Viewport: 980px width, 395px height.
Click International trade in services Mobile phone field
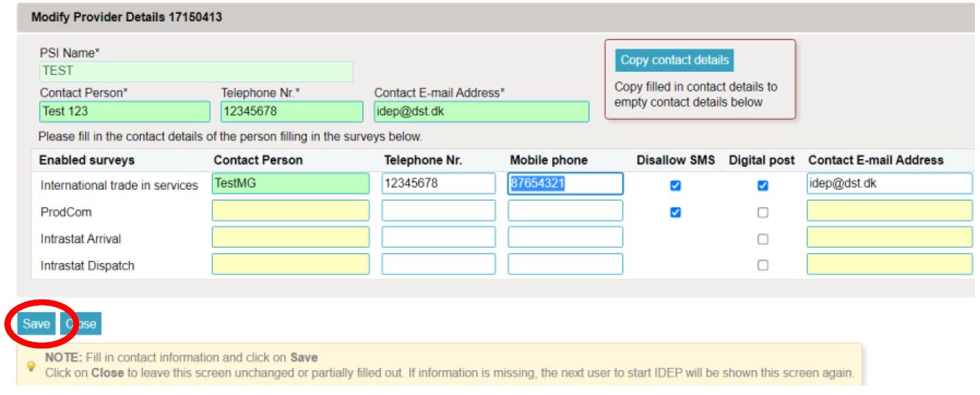click(x=565, y=184)
